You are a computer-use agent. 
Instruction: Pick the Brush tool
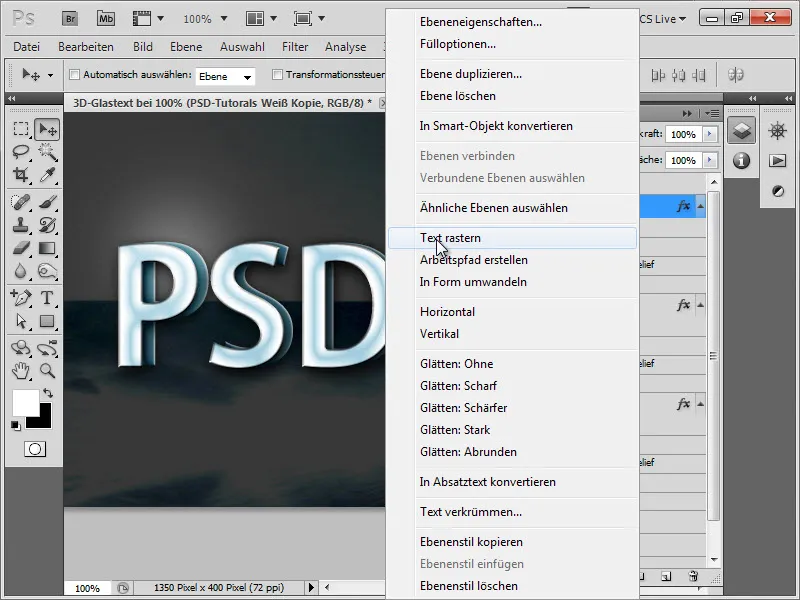point(47,203)
